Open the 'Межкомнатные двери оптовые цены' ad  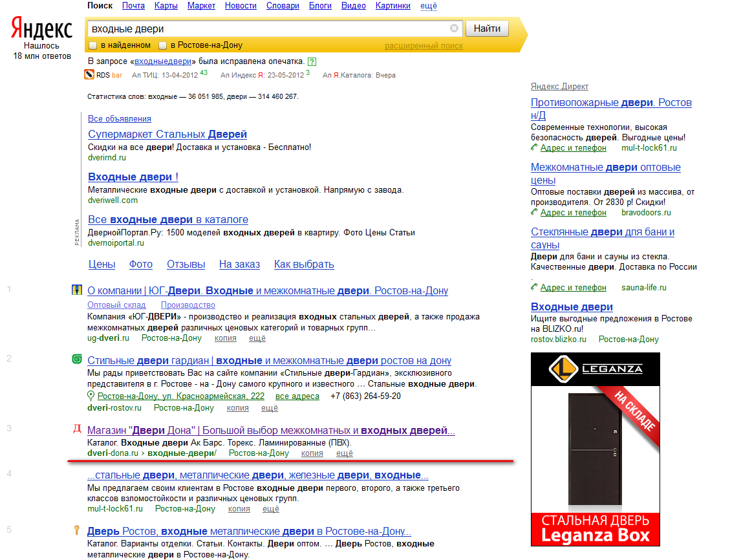(x=606, y=174)
